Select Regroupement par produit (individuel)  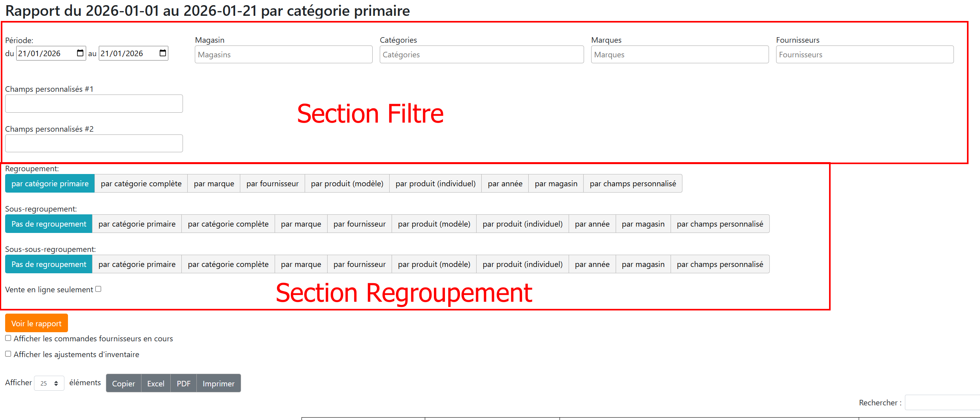[x=435, y=184]
